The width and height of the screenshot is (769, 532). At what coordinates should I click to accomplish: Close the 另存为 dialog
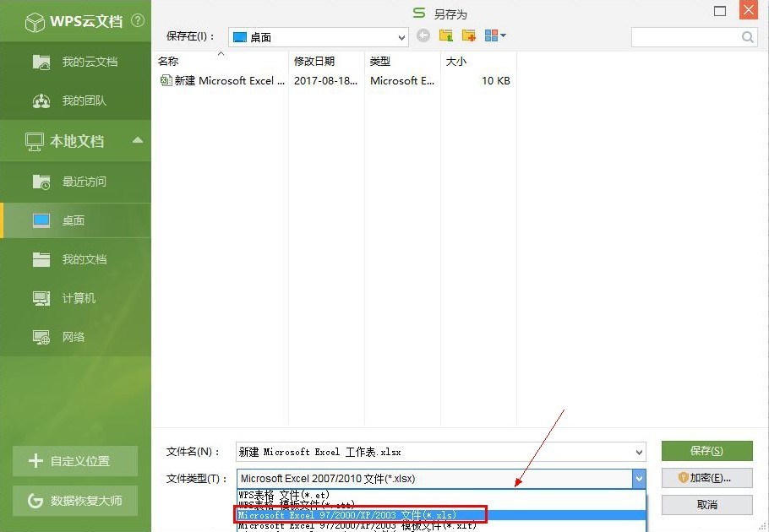749,10
